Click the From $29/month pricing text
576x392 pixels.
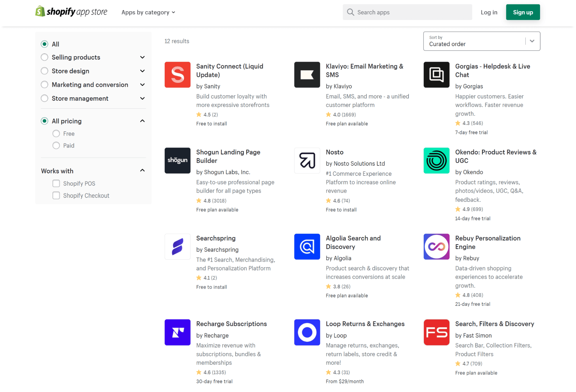pyautogui.click(x=345, y=381)
